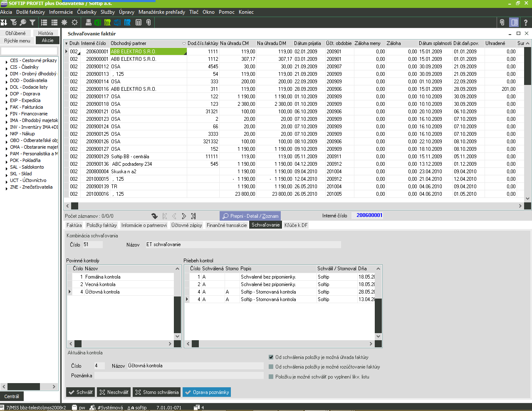532x411 pixels.
Task: Click the plain funnel filter icon
Action: 32,22
